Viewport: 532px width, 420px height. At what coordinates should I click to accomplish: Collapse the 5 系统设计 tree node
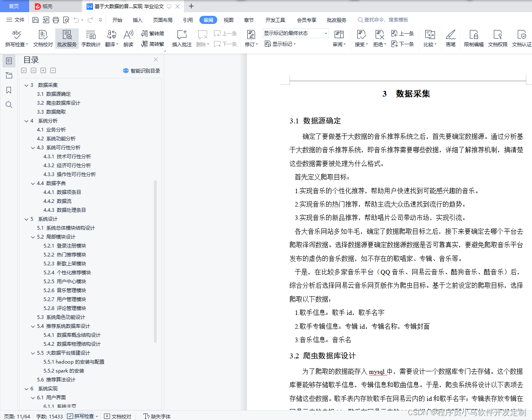coord(26,219)
